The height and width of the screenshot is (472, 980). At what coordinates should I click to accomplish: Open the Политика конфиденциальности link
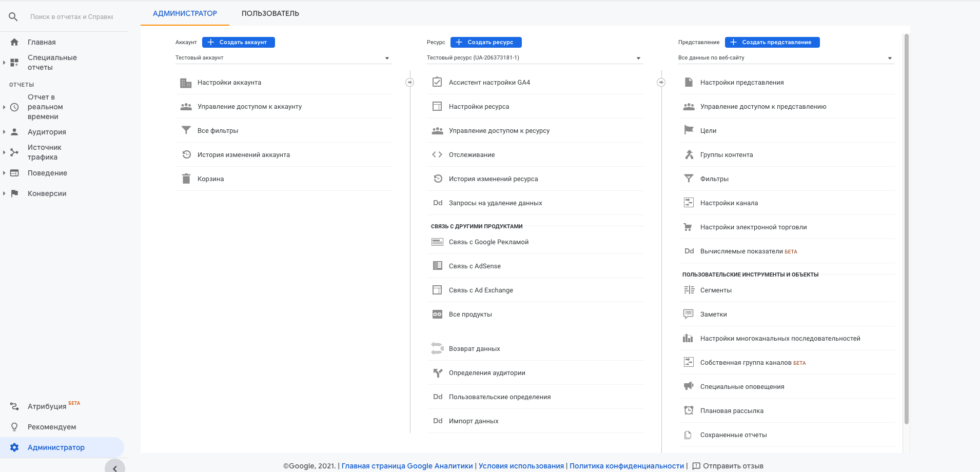pyautogui.click(x=626, y=466)
